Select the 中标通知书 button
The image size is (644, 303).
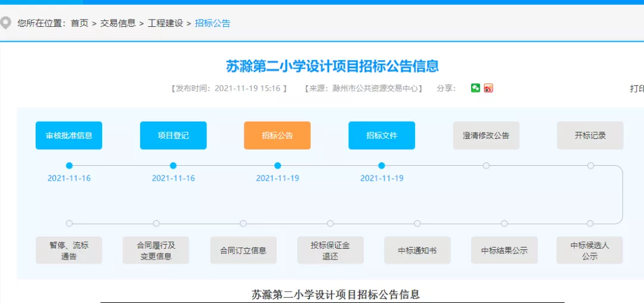pyautogui.click(x=417, y=251)
